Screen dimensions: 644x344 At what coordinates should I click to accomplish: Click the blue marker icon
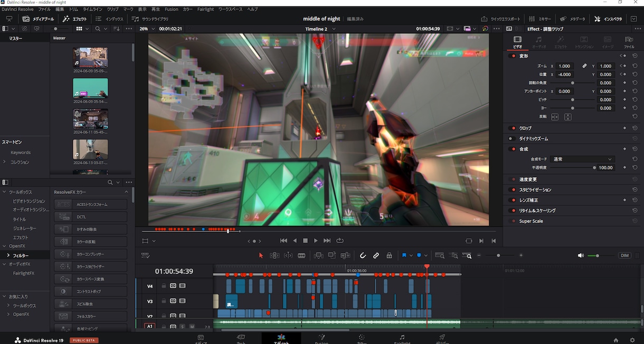[419, 255]
